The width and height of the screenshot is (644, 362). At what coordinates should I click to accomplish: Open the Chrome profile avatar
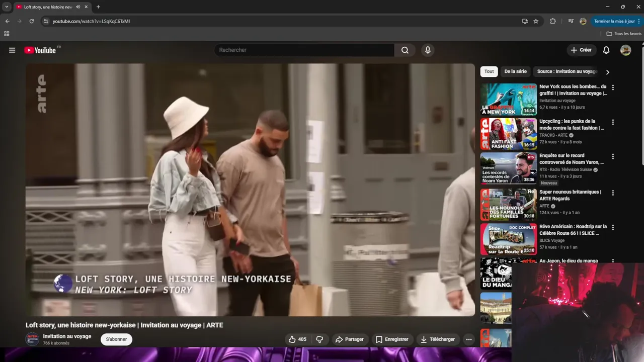[583, 21]
